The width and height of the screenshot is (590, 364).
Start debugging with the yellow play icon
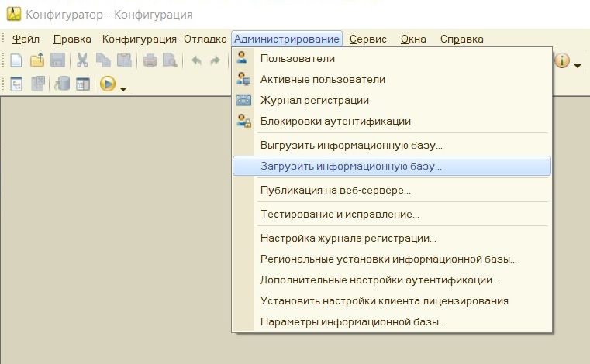[108, 84]
